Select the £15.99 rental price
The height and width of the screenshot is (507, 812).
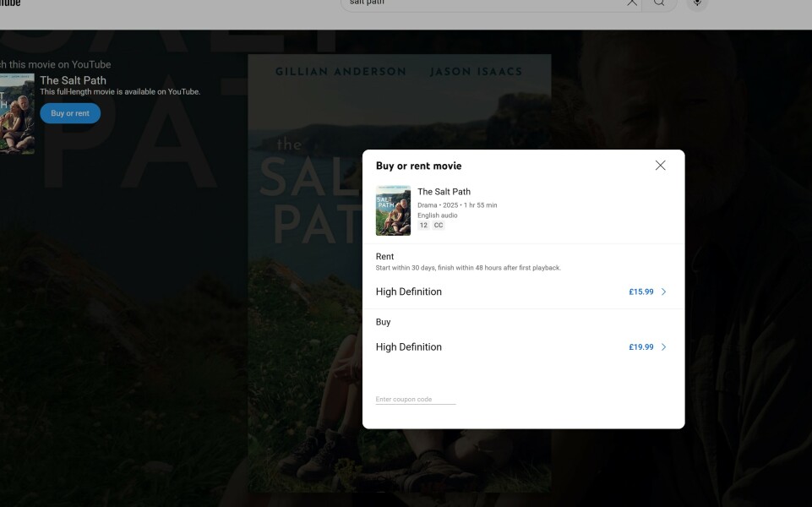pos(640,292)
